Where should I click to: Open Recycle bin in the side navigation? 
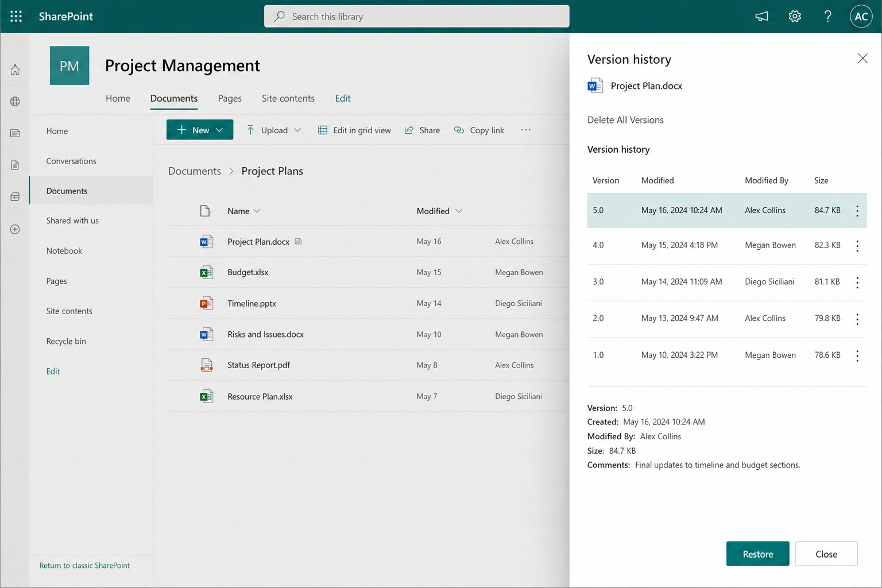tap(66, 341)
